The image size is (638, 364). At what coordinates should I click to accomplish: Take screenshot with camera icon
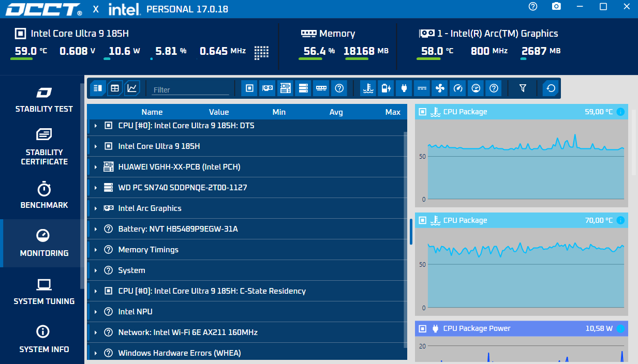click(x=556, y=6)
